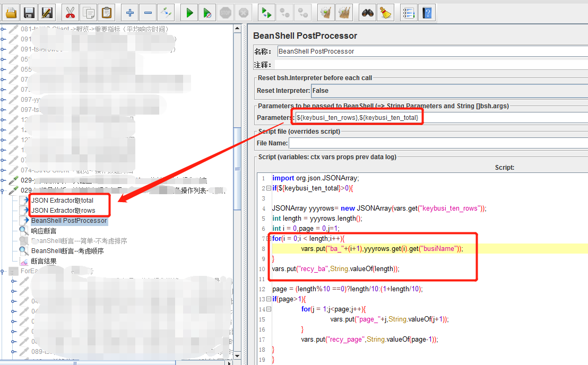
Task: Start remote engines with remote-start icon
Action: [x=266, y=13]
